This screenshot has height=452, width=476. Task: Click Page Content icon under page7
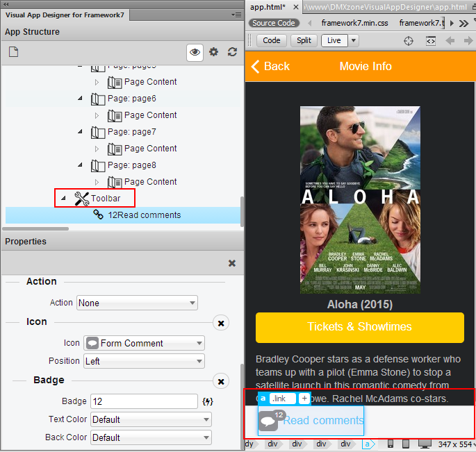[x=115, y=149]
